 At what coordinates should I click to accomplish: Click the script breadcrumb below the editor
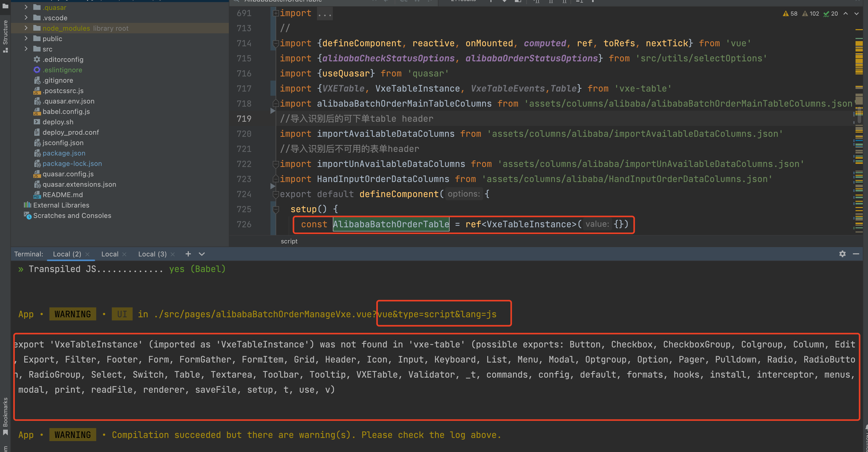coord(289,241)
